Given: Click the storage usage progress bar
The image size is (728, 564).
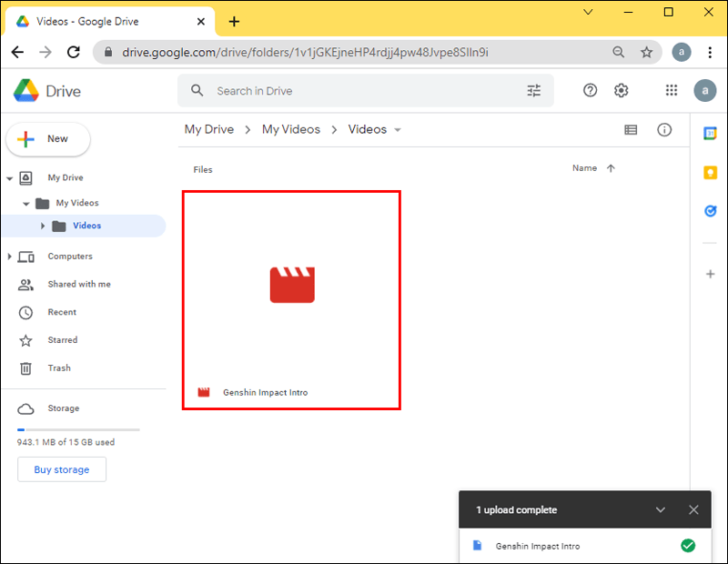Looking at the screenshot, I should coord(78,430).
